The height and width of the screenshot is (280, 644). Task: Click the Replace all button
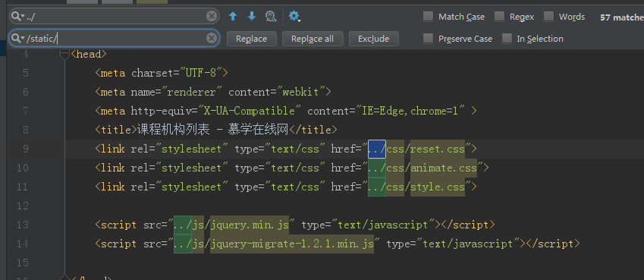313,39
